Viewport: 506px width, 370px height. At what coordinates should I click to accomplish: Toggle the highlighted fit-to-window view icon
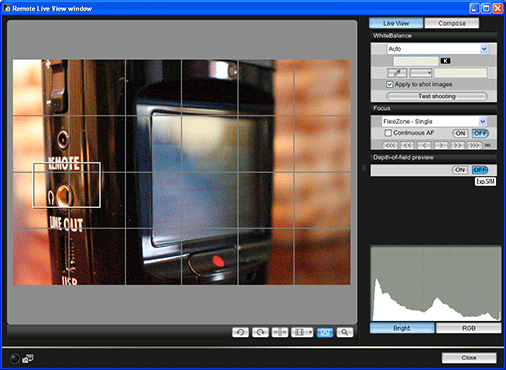coord(325,332)
